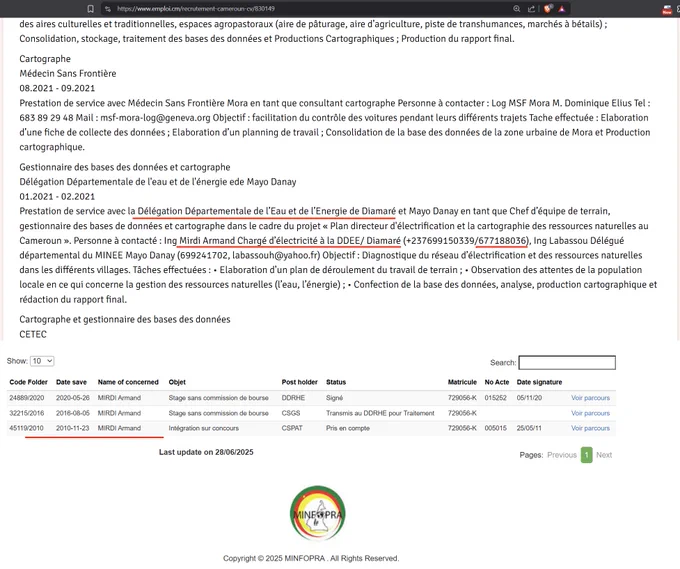Click 'Last update on 28/06/2025' text
680x569 pixels.
click(x=206, y=452)
